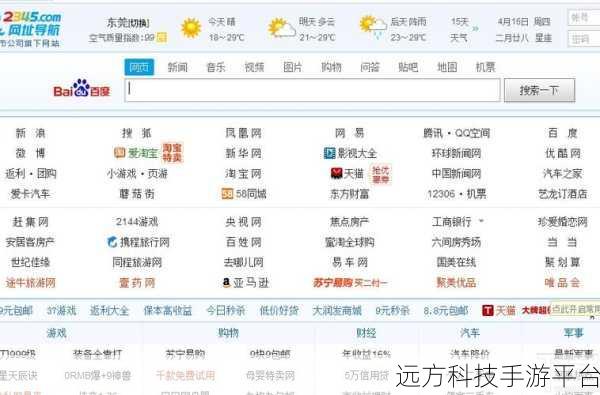Viewport: 600px width, 395px height.
Task: Open the 焦点房产 link
Action: 350,222
